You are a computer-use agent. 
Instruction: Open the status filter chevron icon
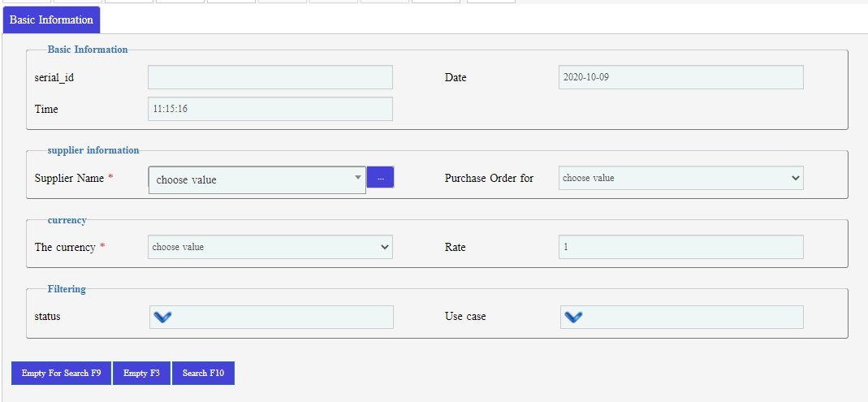click(x=162, y=317)
